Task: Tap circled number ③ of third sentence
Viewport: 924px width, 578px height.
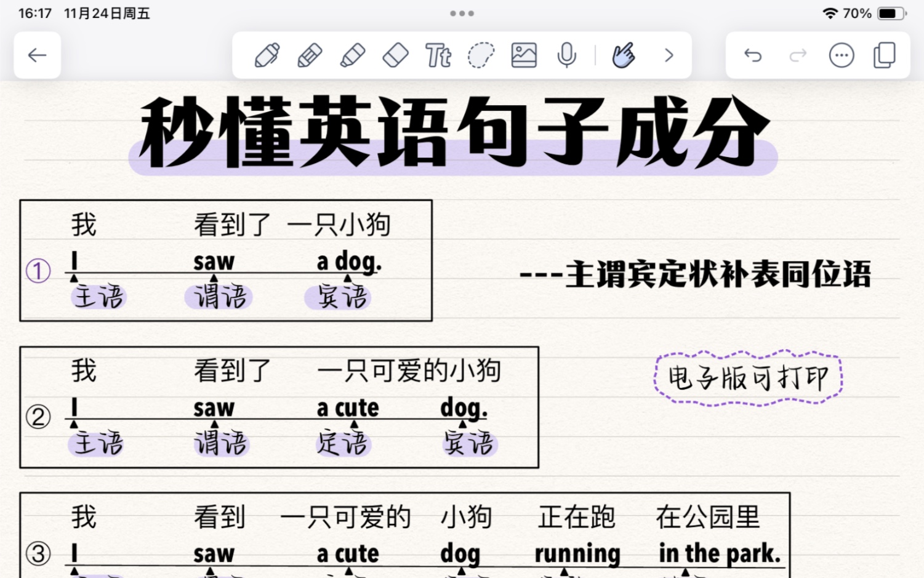Action: pos(38,553)
